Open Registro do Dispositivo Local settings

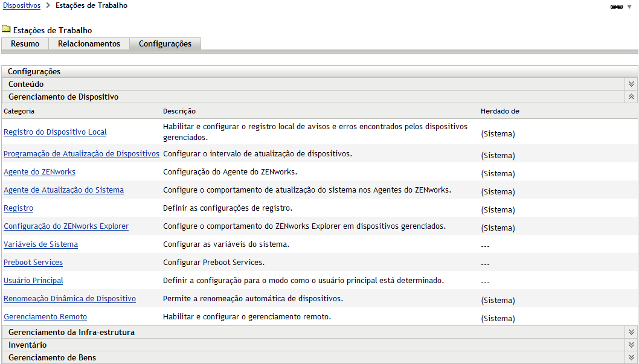coord(55,132)
